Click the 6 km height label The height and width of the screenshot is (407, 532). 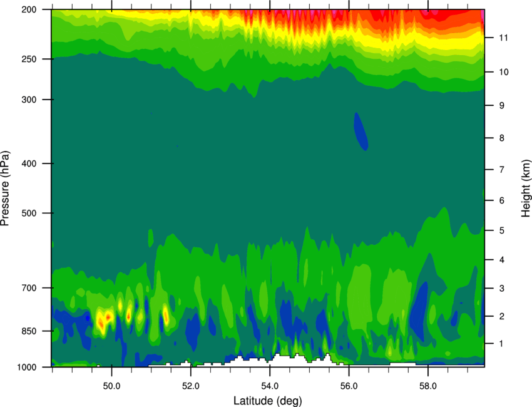(502, 200)
